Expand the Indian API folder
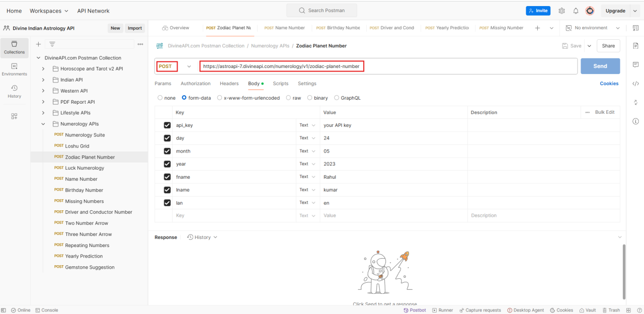Viewport: 644px width, 314px height. click(43, 80)
